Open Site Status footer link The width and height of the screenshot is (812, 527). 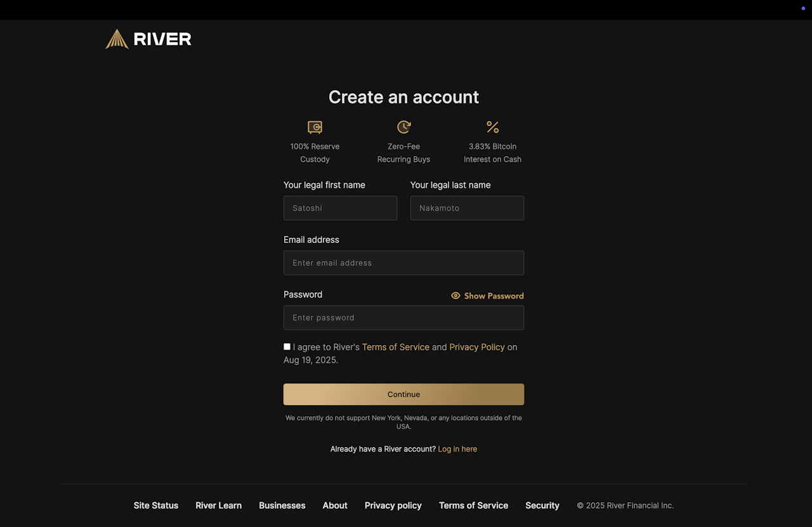pos(156,505)
